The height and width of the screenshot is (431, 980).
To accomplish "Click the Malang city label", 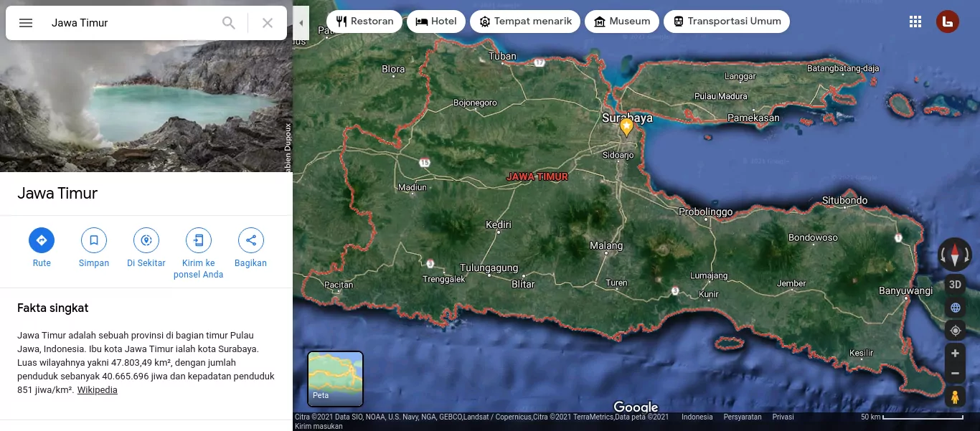I will (x=606, y=245).
